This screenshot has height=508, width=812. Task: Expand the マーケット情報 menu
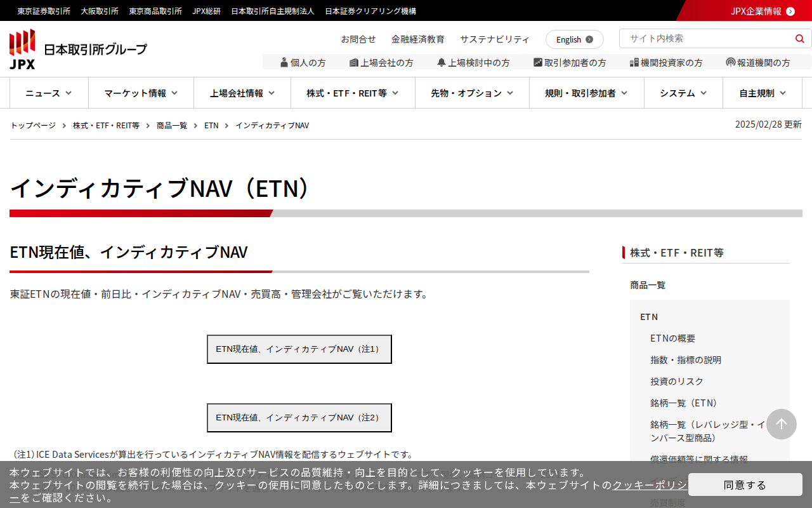point(141,93)
